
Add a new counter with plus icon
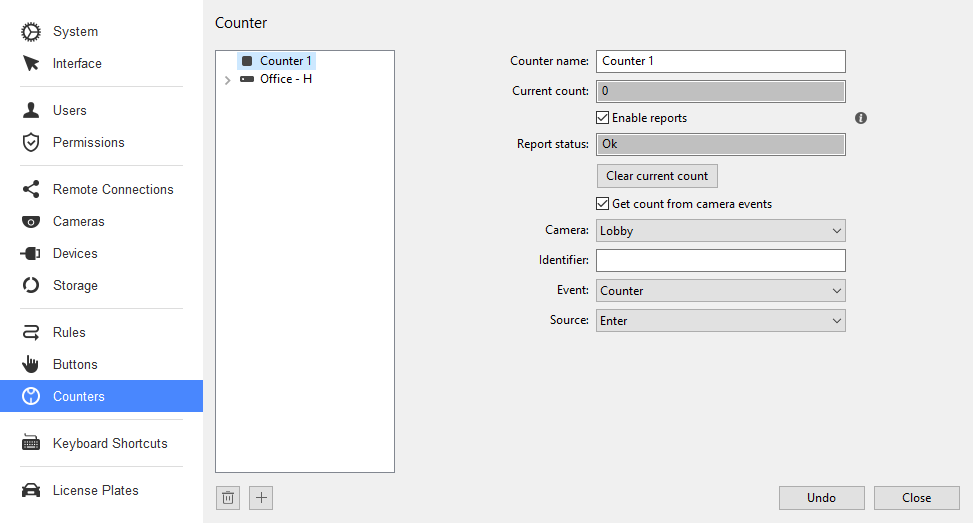tap(261, 498)
